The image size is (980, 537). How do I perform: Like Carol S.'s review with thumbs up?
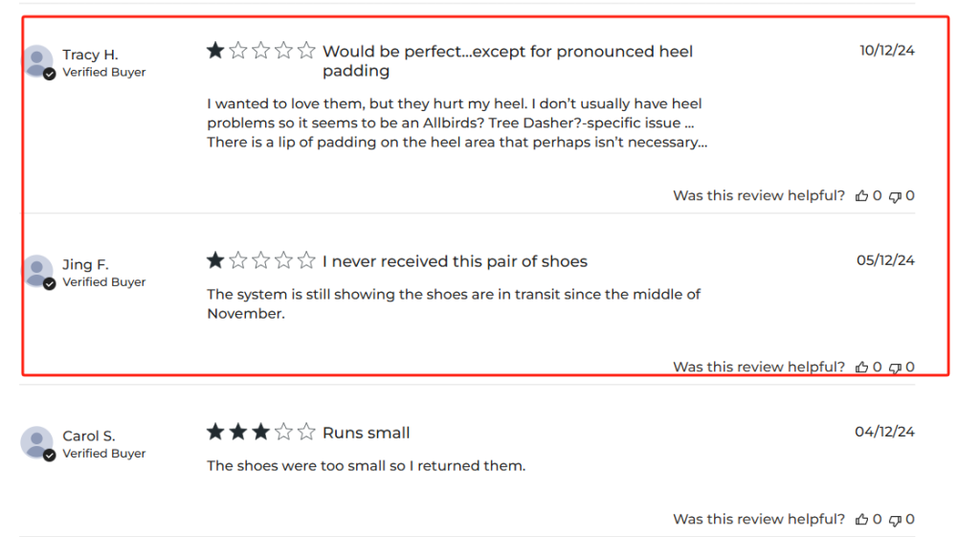862,520
